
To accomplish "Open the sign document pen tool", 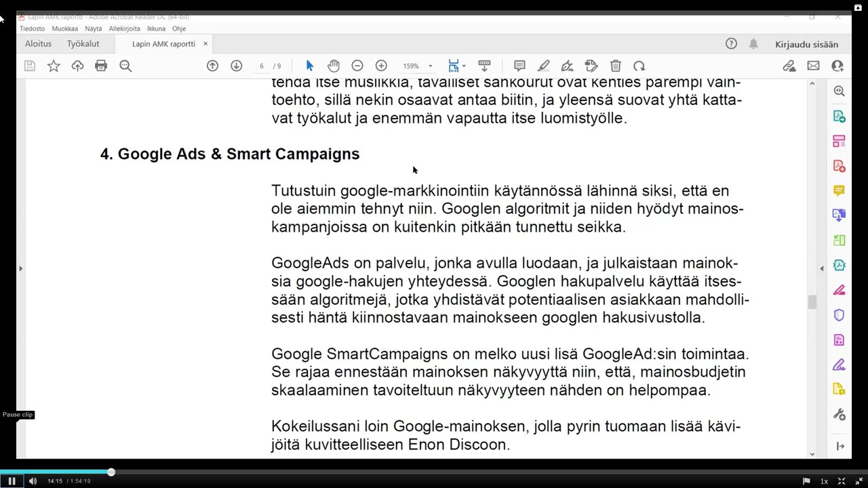I will 568,66.
